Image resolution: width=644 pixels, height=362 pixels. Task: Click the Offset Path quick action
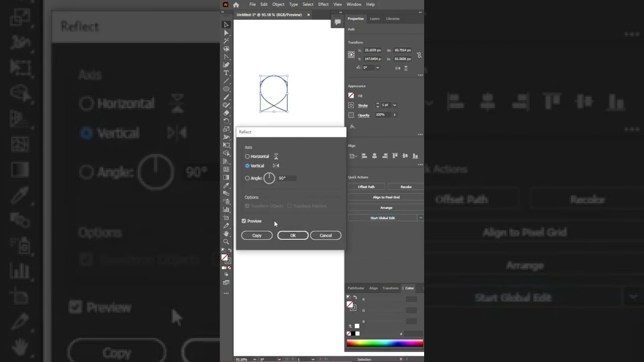tap(366, 187)
